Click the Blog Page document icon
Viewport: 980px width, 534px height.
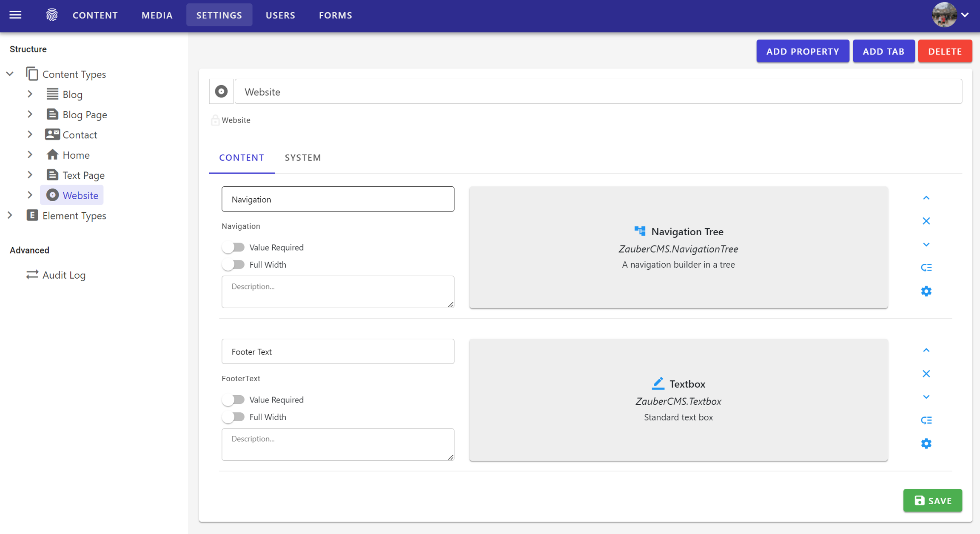(x=52, y=114)
